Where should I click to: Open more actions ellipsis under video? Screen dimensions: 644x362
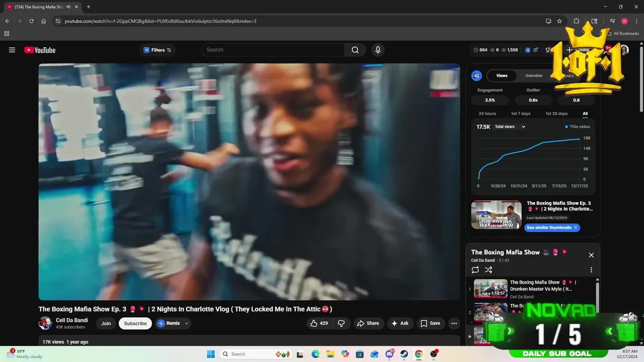coord(454,323)
